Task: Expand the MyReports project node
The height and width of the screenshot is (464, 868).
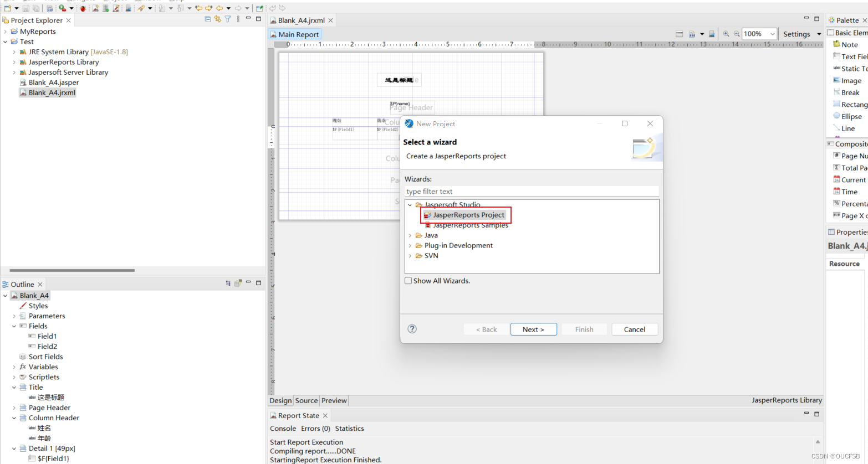Action: click(x=6, y=32)
